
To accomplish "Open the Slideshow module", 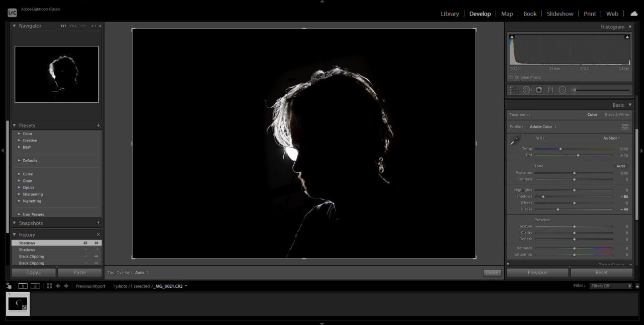I will click(x=560, y=14).
